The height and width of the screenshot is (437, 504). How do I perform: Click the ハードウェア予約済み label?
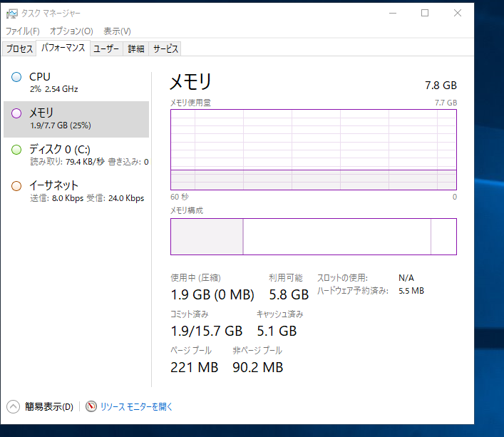(x=353, y=291)
